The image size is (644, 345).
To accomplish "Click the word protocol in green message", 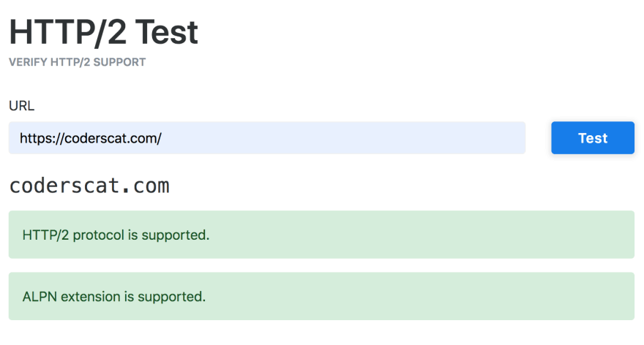I will (x=99, y=235).
